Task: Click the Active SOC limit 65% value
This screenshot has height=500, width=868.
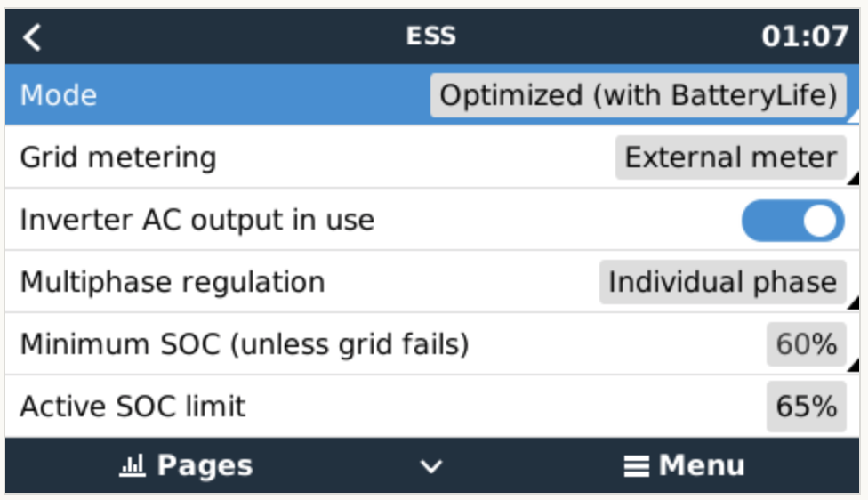Action: tap(806, 407)
